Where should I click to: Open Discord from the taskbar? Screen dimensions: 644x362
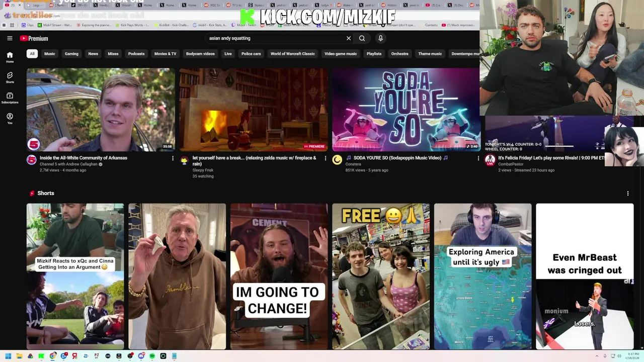[x=141, y=356]
